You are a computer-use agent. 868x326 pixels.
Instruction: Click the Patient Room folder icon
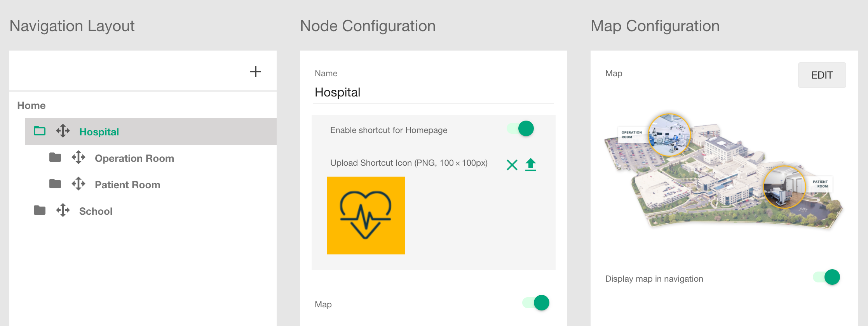[x=55, y=184]
